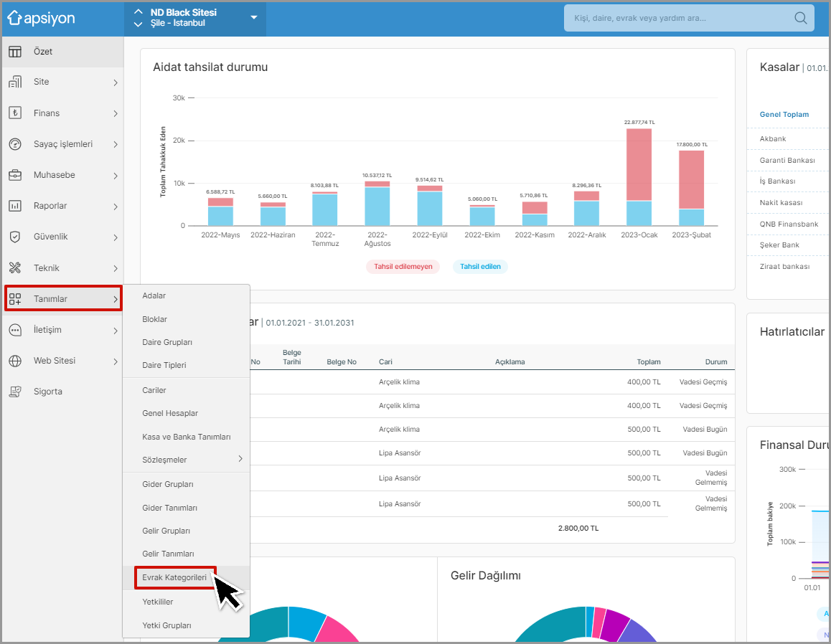Image resolution: width=831 pixels, height=644 pixels.
Task: Click the Güvenlik shield icon
Action: click(15, 237)
